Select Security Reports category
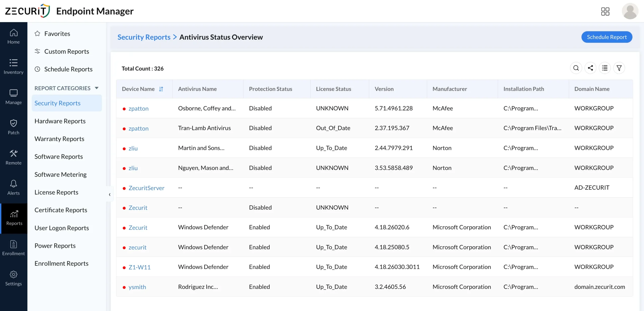This screenshot has width=644, height=311. (67, 103)
